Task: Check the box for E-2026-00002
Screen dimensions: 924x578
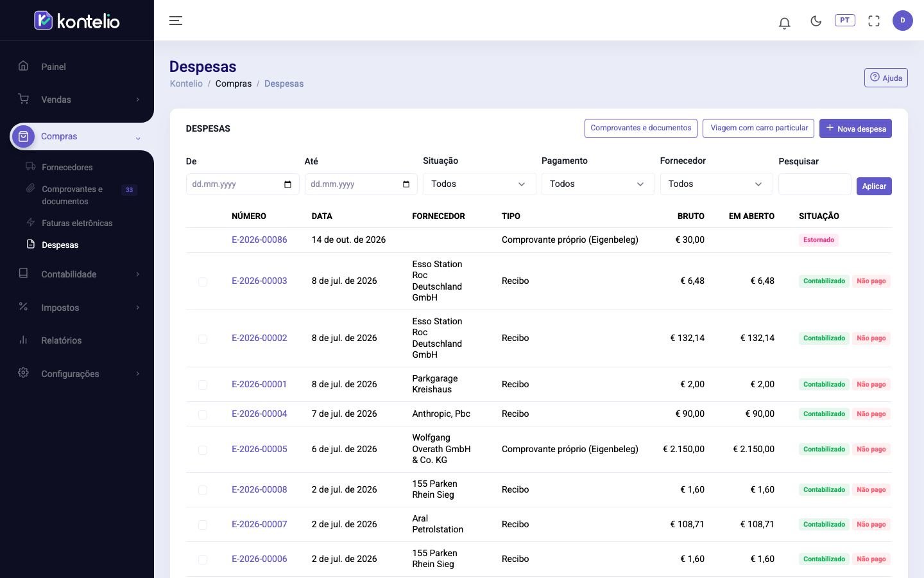Action: pos(203,338)
